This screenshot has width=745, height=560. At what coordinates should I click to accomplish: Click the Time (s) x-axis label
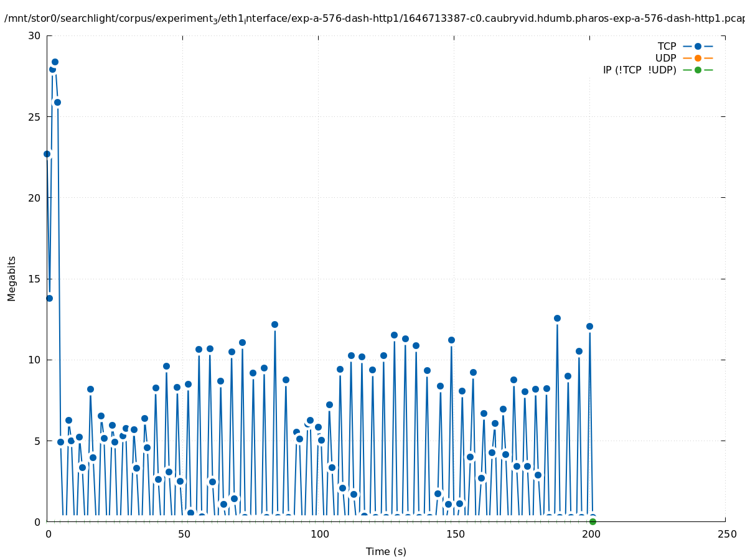pos(386,551)
